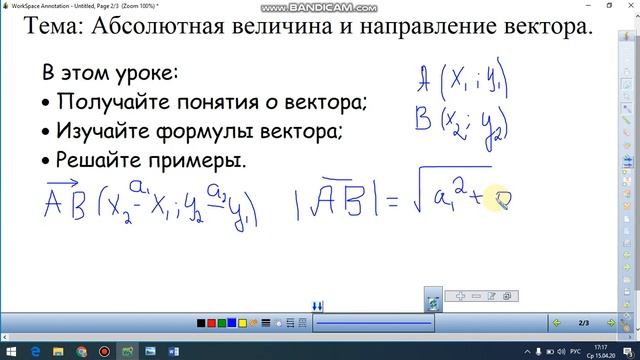
Task: Click the edit note icon in floating toolbar
Action: point(491,296)
